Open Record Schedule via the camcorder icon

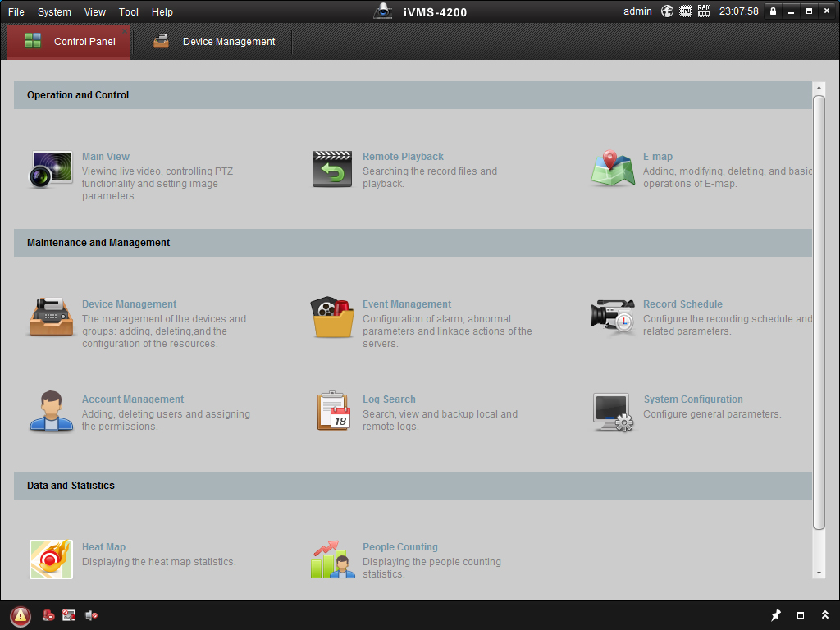(612, 317)
